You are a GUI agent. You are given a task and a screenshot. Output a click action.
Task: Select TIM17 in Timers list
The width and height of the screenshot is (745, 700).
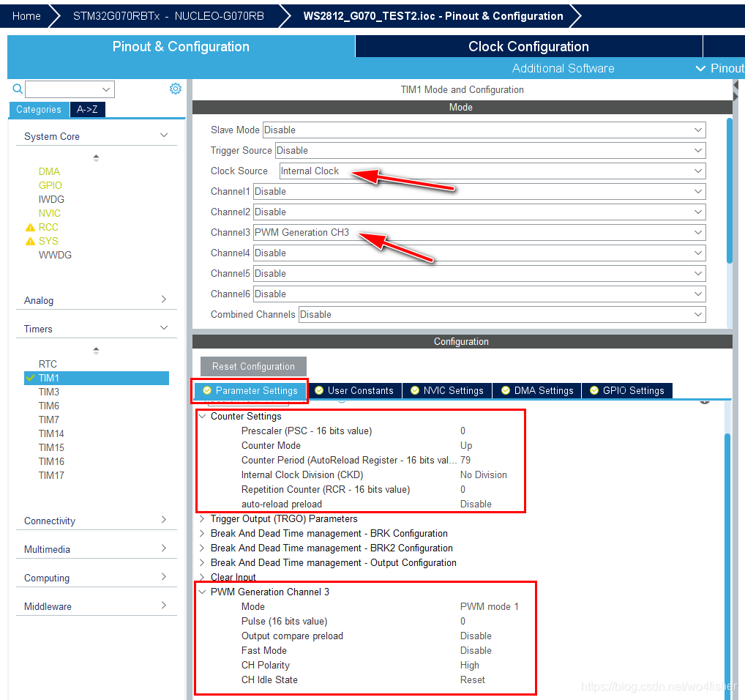(51, 475)
